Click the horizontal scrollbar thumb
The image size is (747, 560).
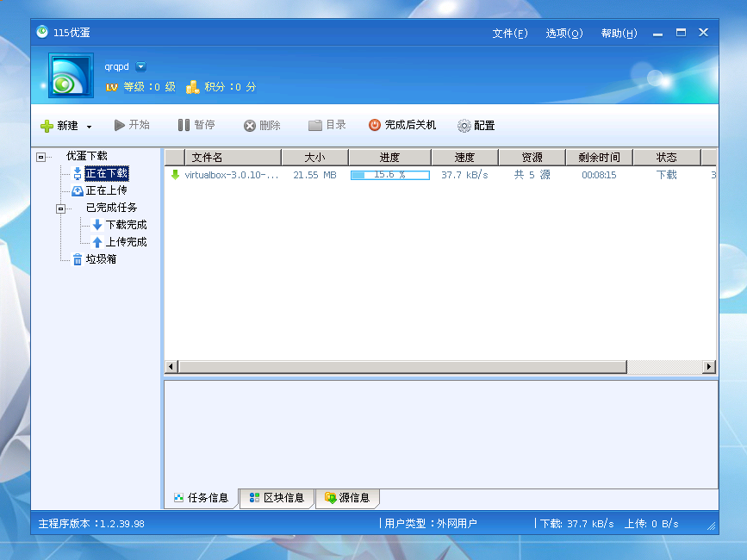coord(402,367)
